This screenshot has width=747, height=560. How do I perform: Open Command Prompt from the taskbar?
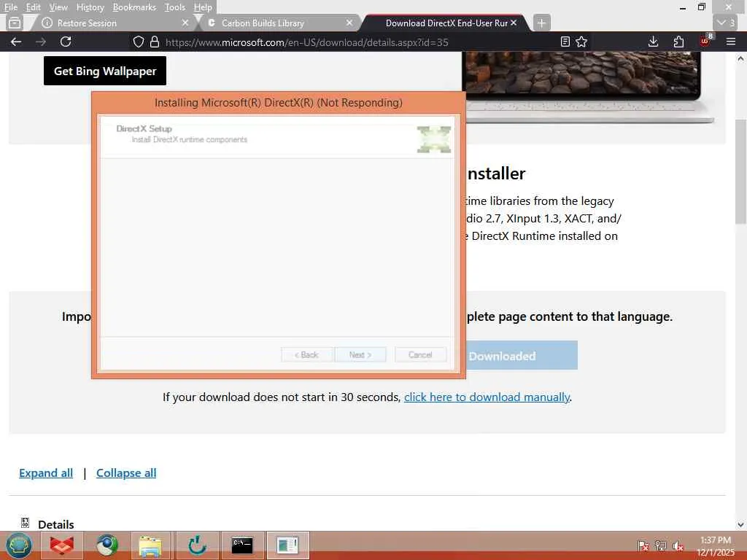(x=242, y=545)
